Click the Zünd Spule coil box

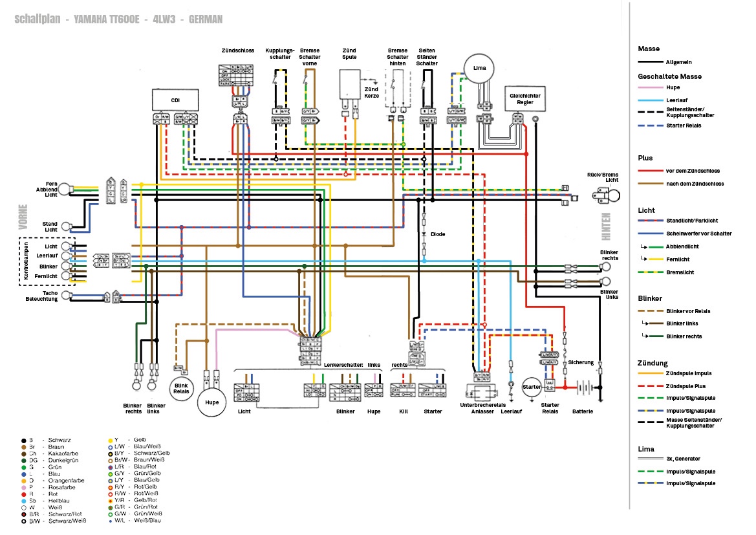pyautogui.click(x=350, y=85)
